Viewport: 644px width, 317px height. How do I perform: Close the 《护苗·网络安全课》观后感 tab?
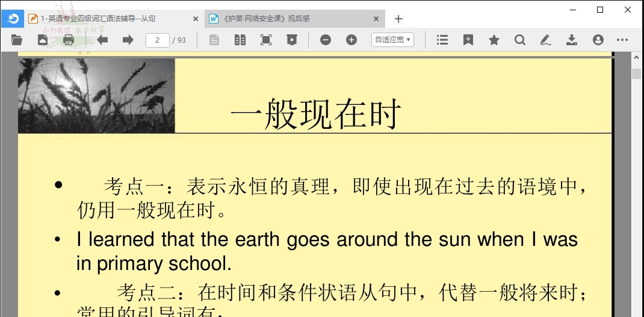click(x=376, y=19)
